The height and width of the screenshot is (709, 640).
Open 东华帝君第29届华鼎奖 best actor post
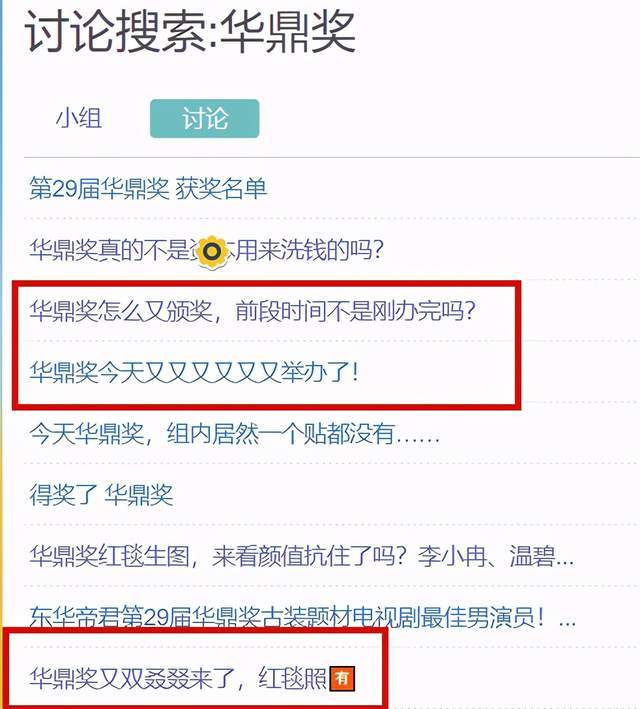pyautogui.click(x=303, y=617)
